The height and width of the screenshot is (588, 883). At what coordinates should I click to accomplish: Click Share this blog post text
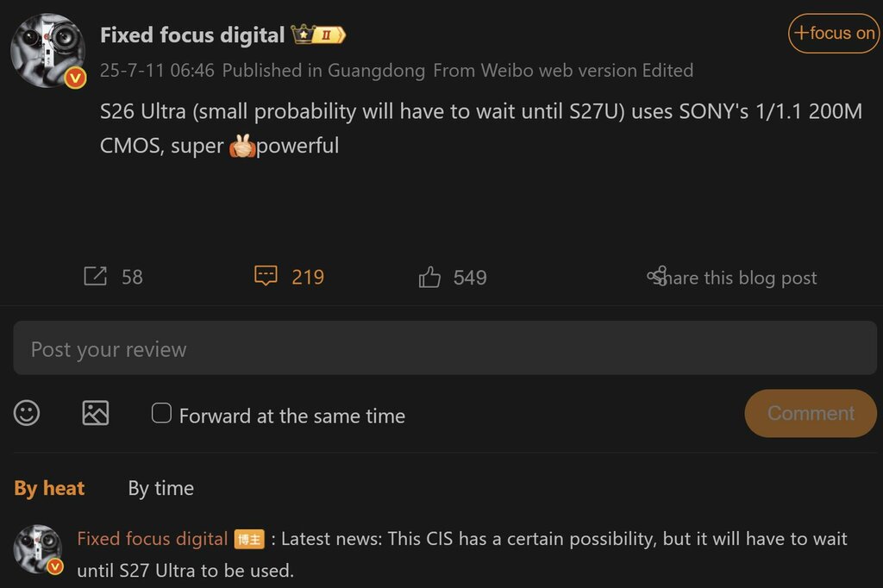click(x=742, y=278)
